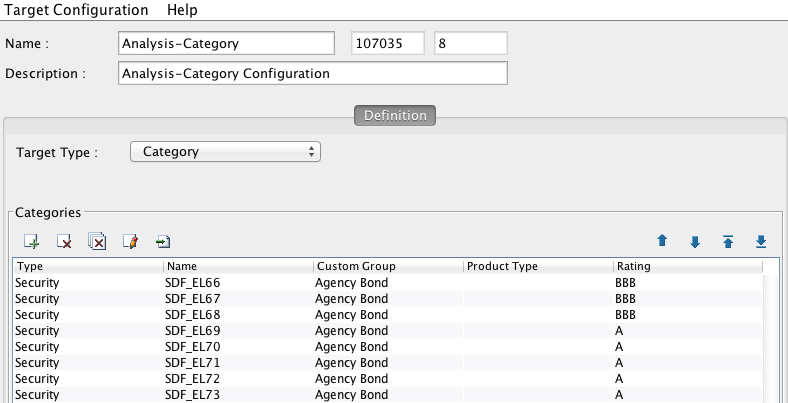Open the Help menu

pyautogui.click(x=182, y=10)
